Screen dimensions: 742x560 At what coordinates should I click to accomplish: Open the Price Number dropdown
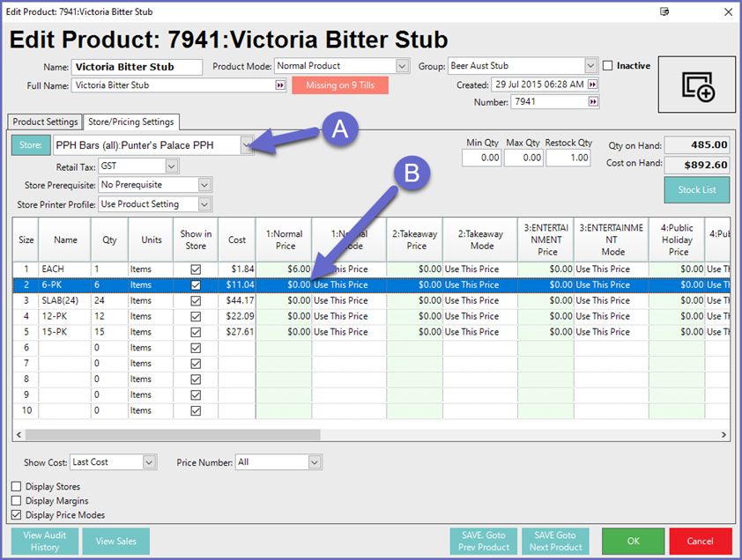pyautogui.click(x=315, y=462)
